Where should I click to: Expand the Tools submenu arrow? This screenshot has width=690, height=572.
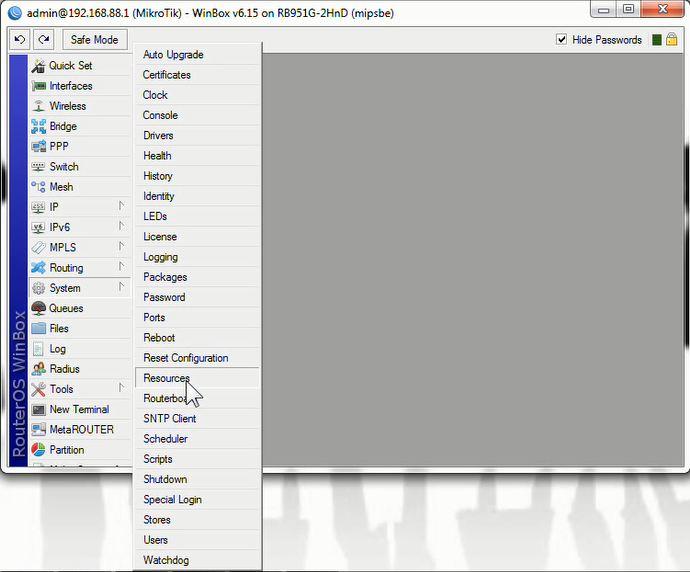tap(121, 387)
